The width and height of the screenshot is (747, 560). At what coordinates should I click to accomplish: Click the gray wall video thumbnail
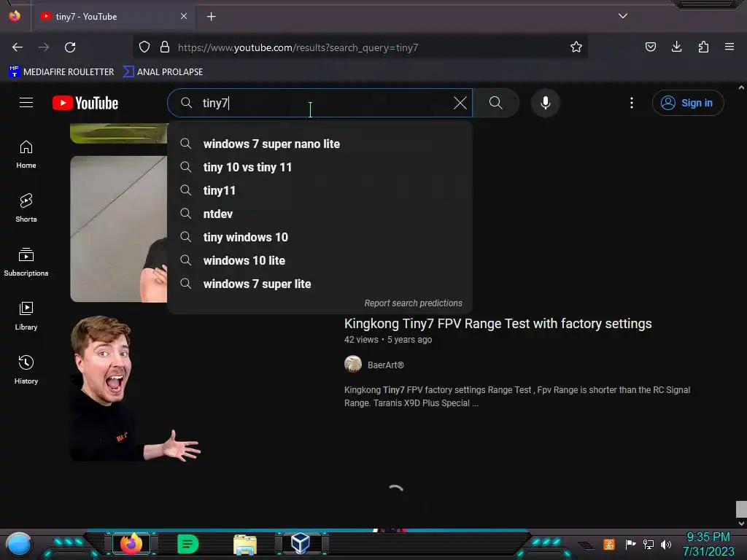click(x=119, y=228)
